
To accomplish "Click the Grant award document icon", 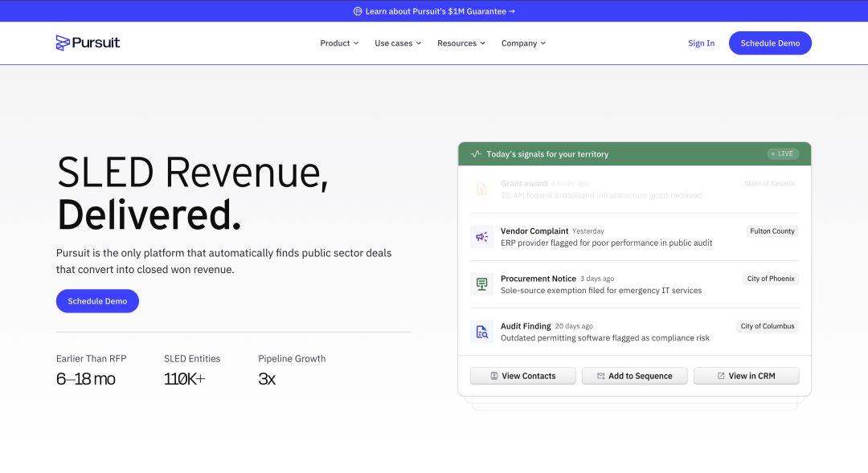I will pos(481,190).
